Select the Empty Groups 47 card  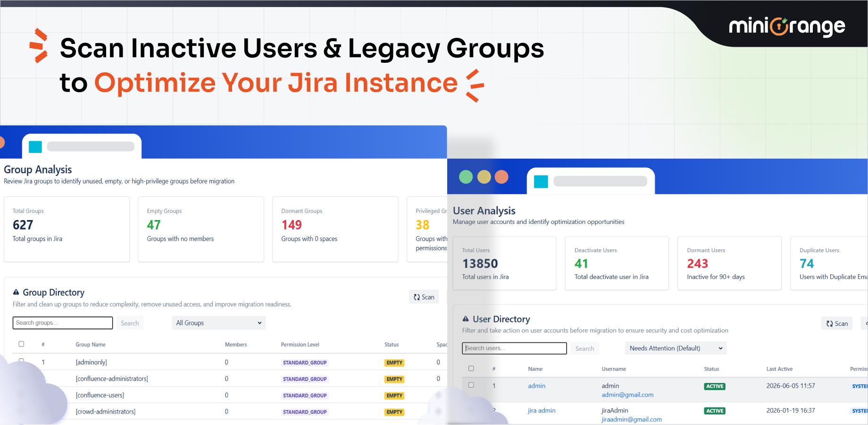click(201, 229)
